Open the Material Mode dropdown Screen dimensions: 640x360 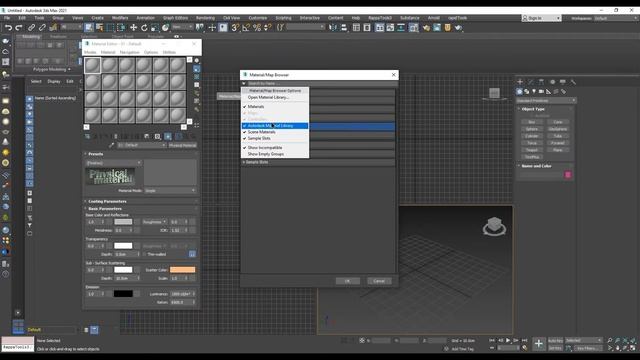tap(170, 191)
